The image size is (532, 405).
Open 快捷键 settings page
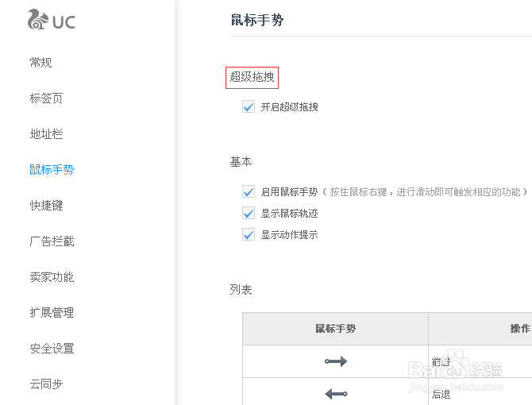tap(46, 206)
